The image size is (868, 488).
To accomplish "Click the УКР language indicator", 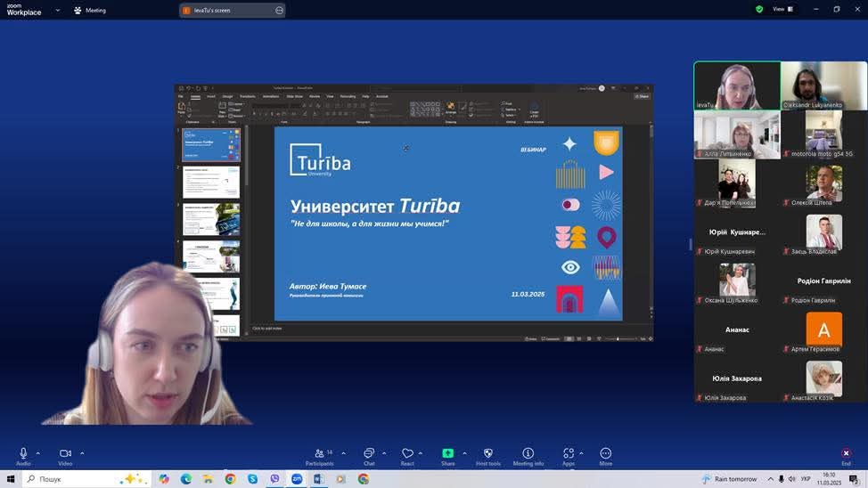I will point(806,478).
